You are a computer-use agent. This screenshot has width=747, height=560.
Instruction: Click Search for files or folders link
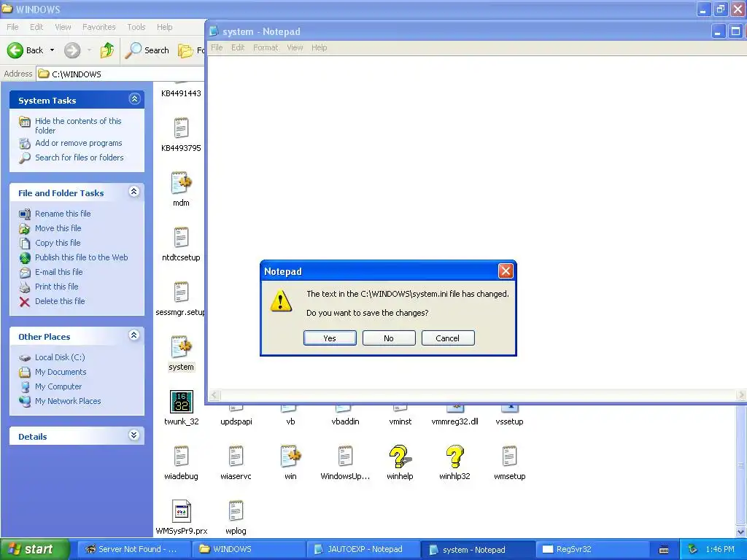79,157
